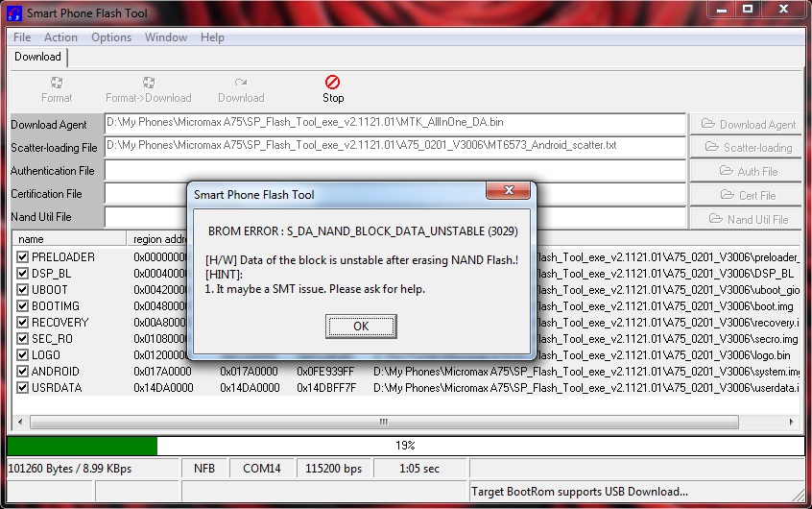
Task: Uncheck the PRELOADER checkbox
Action: [x=23, y=257]
